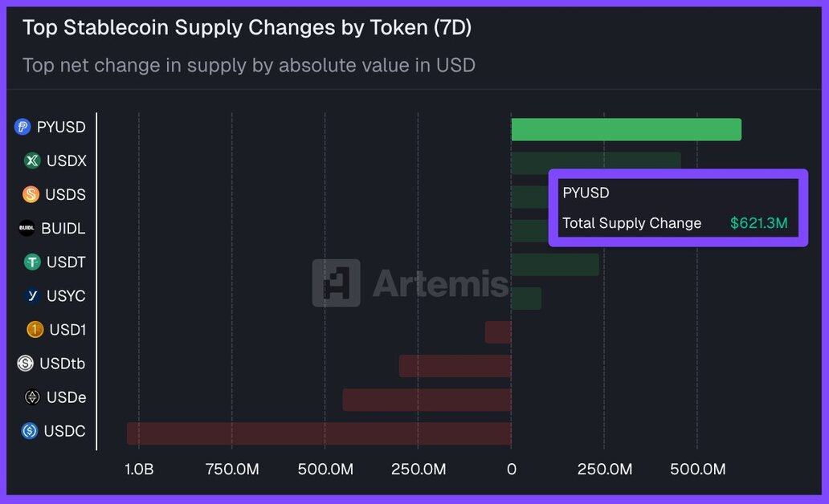Click the green USDT bar
829x504 pixels.
click(x=554, y=265)
